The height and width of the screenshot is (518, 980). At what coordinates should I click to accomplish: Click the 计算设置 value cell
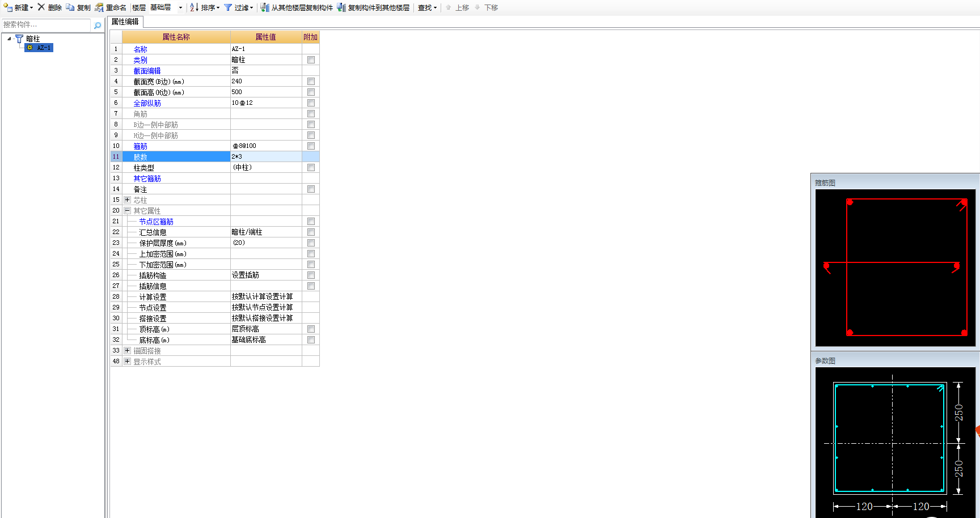click(266, 296)
